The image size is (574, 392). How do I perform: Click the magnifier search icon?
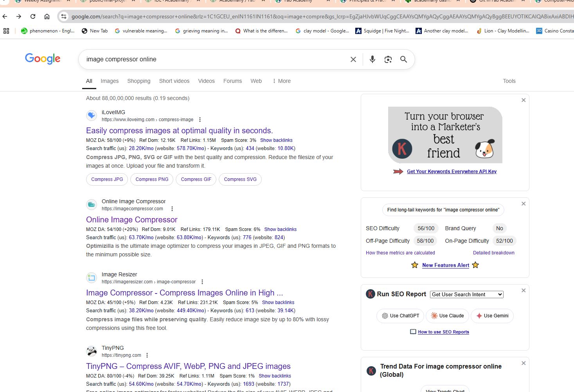click(x=404, y=59)
